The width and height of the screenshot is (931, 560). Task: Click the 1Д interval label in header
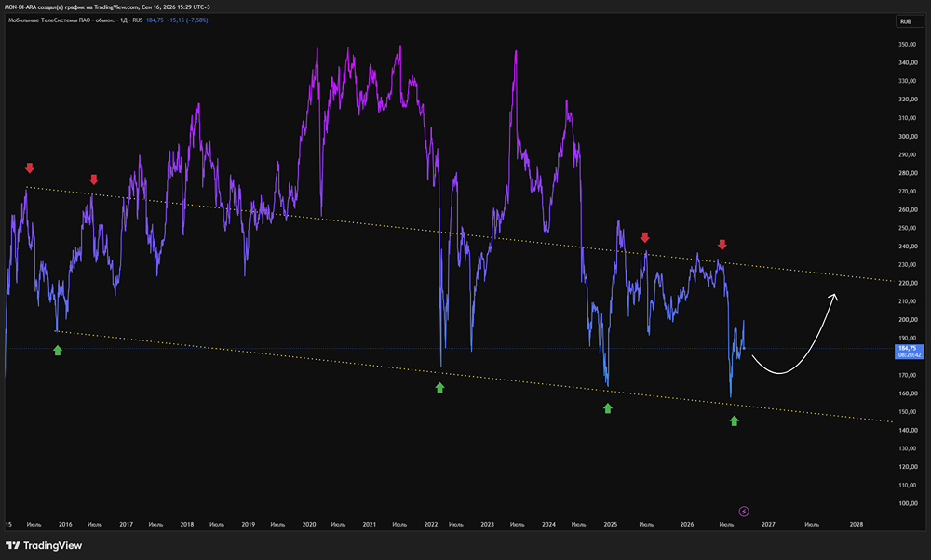click(124, 20)
